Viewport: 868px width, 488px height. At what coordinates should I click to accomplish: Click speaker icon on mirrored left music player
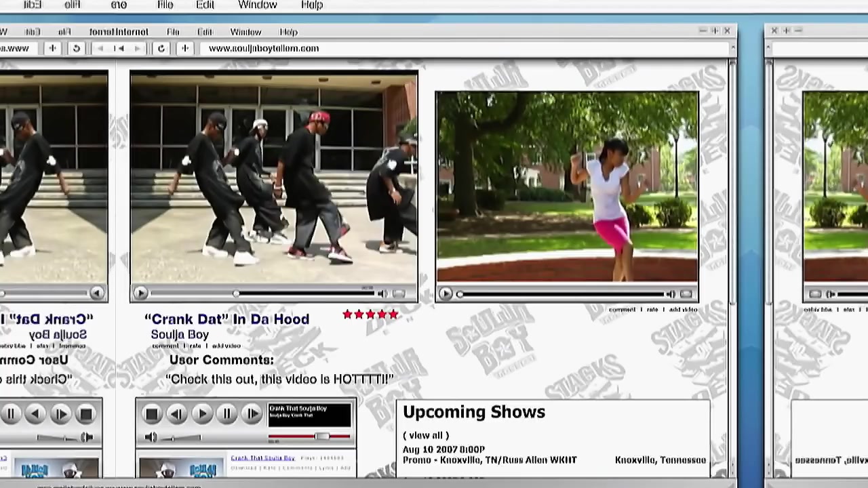(x=87, y=438)
